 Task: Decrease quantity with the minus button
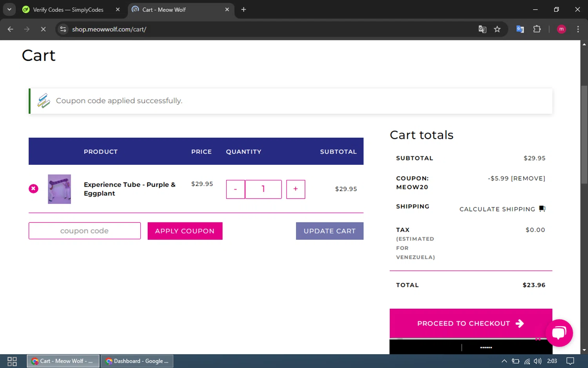pos(236,189)
